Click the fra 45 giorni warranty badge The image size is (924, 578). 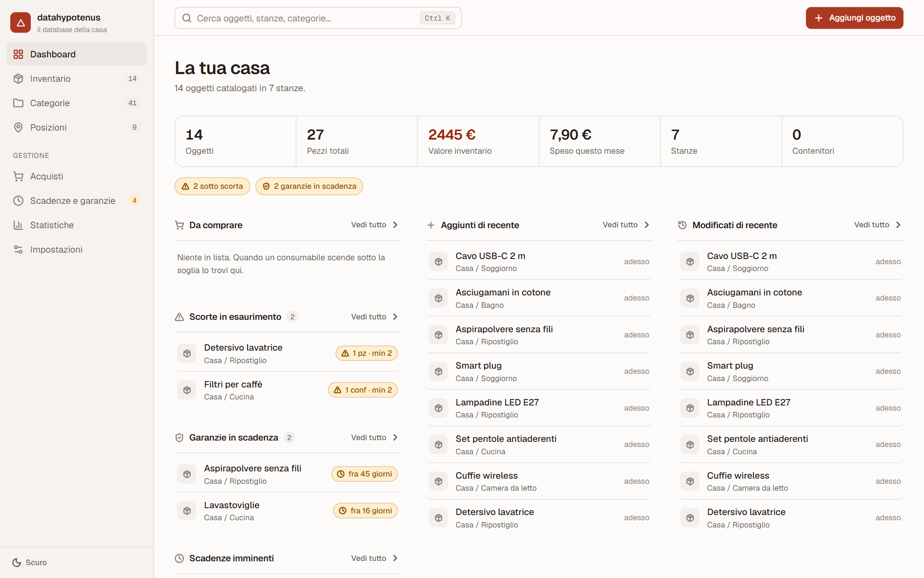coord(364,474)
